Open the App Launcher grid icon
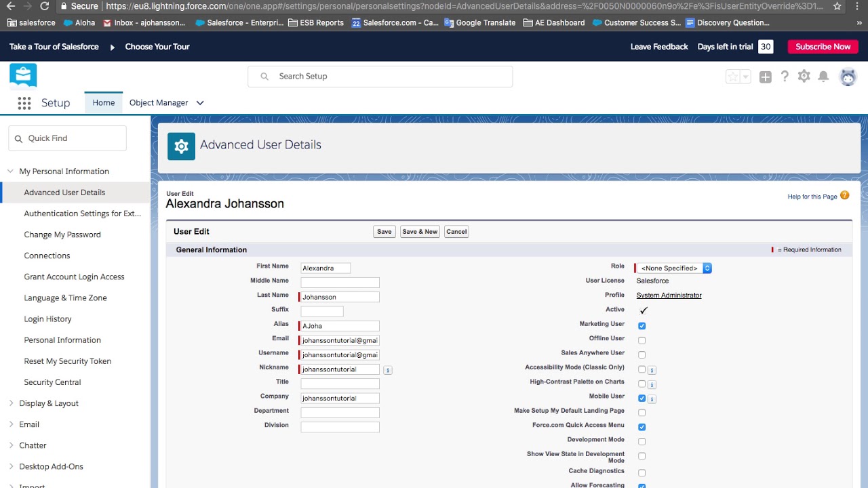 click(x=24, y=103)
